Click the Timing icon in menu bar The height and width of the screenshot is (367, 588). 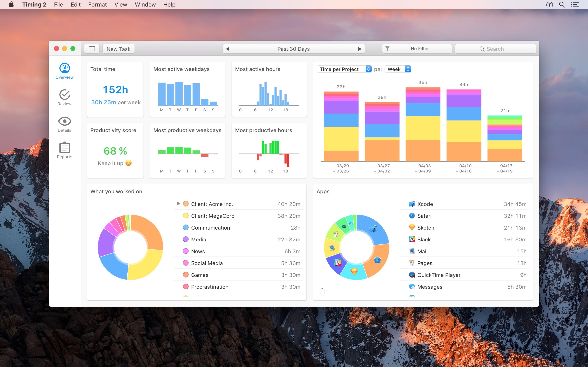click(x=549, y=5)
